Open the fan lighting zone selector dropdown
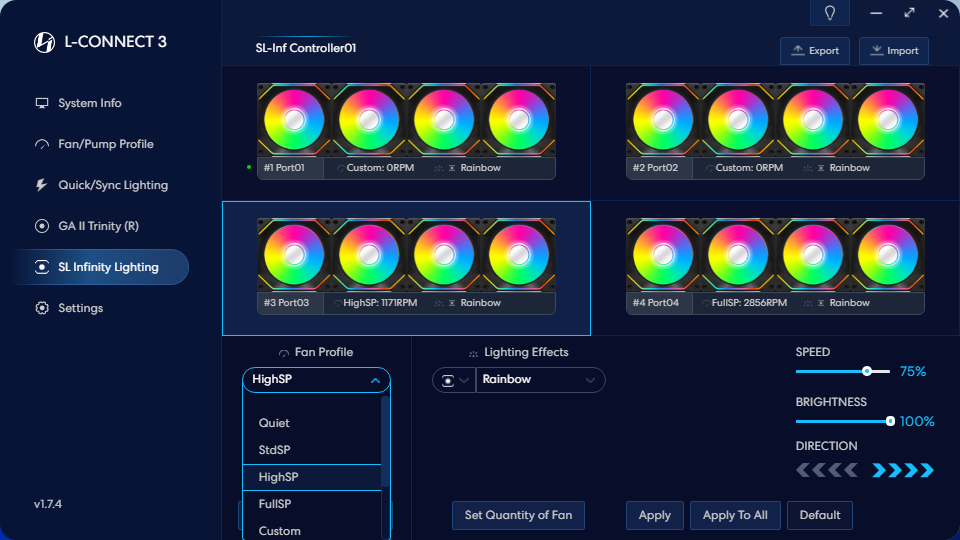 pos(454,380)
